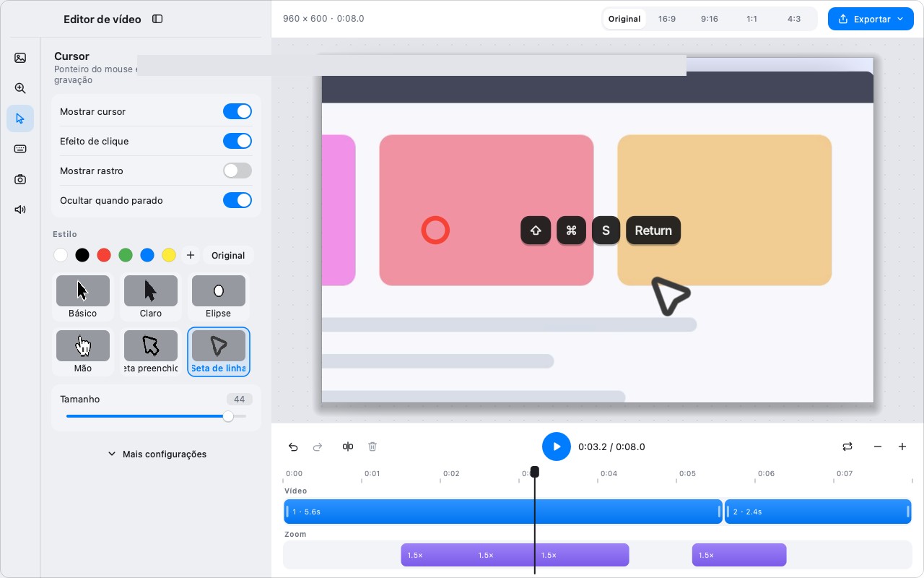Enable Mostrar rastro switch
This screenshot has height=578, width=924.
tap(237, 171)
